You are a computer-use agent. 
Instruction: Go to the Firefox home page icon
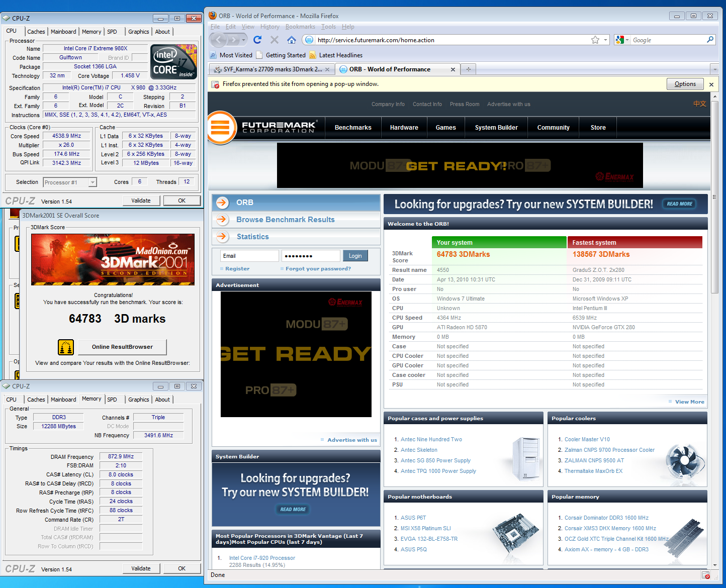pyautogui.click(x=292, y=40)
